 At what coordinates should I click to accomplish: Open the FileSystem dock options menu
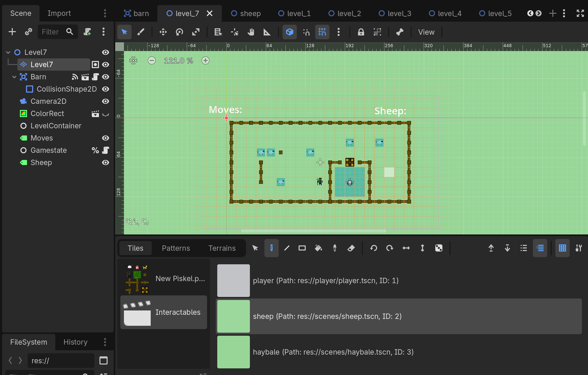click(105, 342)
